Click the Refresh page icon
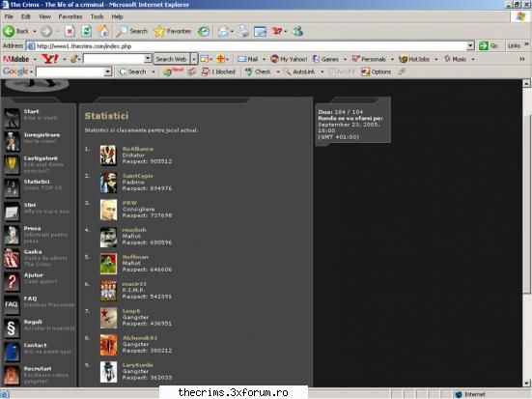Image resolution: width=532 pixels, height=399 pixels. [x=87, y=31]
